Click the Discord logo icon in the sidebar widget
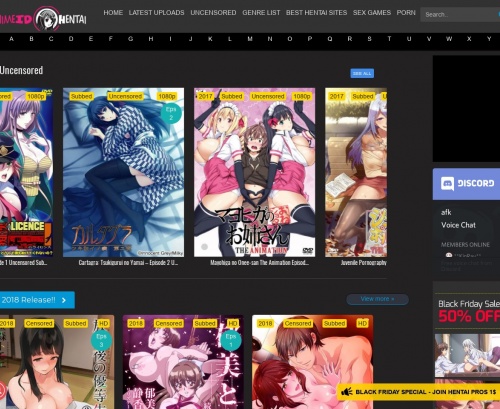 click(x=447, y=184)
